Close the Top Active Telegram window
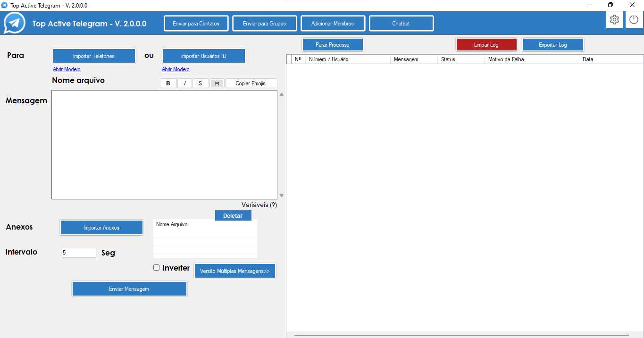 (632, 5)
